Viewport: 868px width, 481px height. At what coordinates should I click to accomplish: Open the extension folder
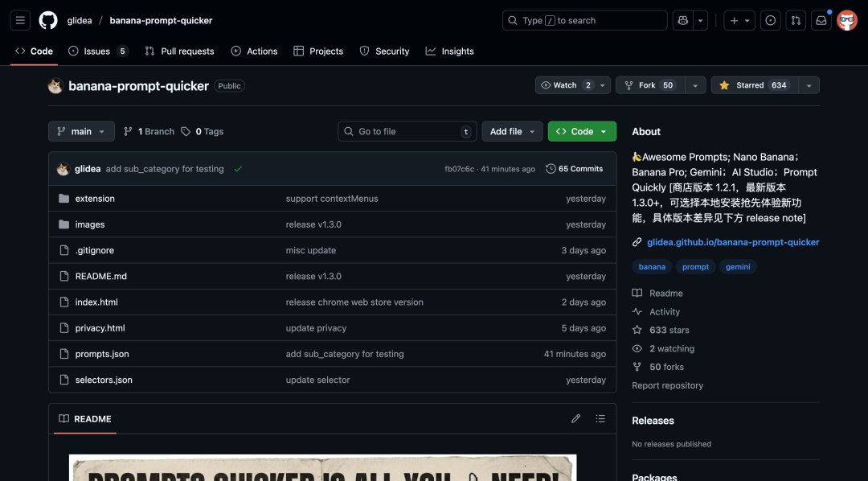[95, 199]
